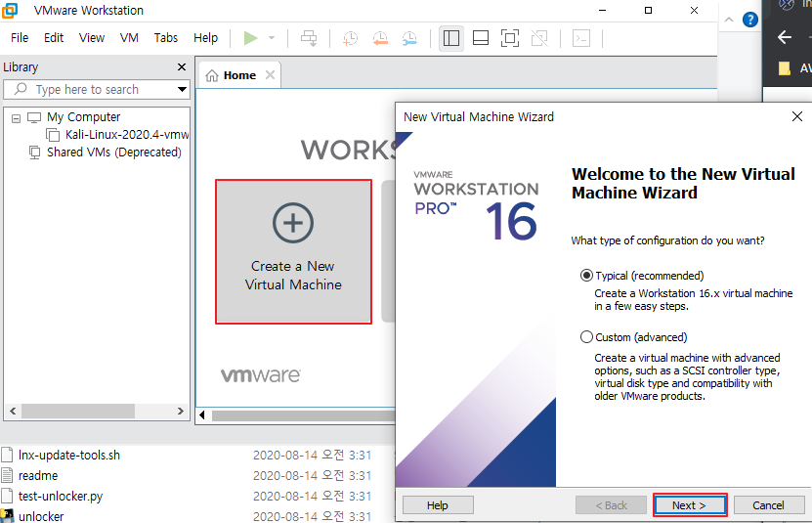Open the VM menu
Screen dimensions: 812x523
[x=129, y=38]
